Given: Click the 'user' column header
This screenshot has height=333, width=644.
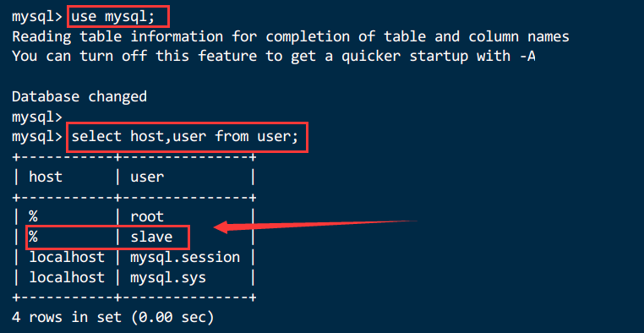Looking at the screenshot, I should (147, 177).
